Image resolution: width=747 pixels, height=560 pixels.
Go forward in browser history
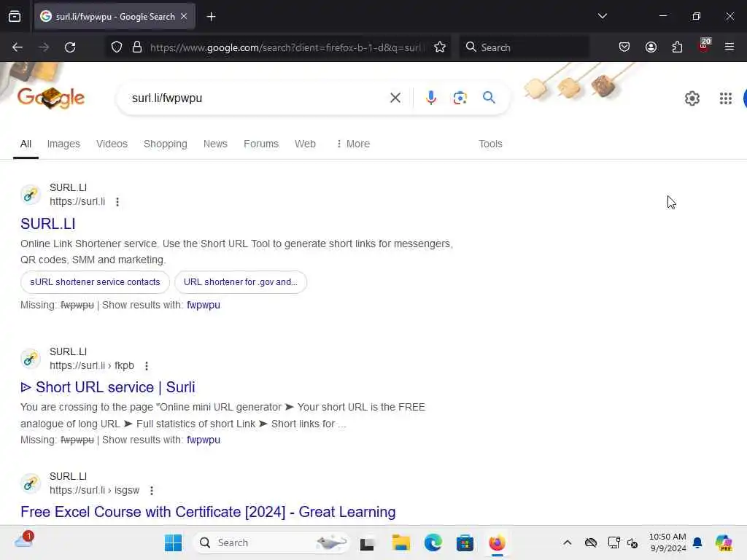(x=44, y=47)
